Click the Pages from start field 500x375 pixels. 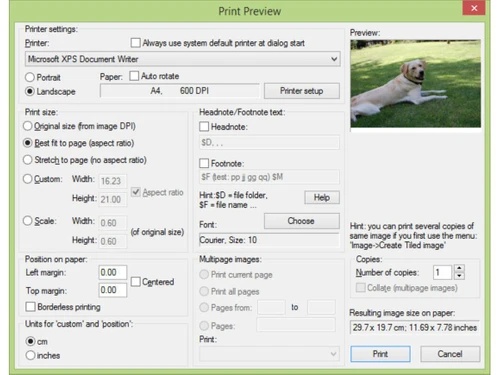271,307
